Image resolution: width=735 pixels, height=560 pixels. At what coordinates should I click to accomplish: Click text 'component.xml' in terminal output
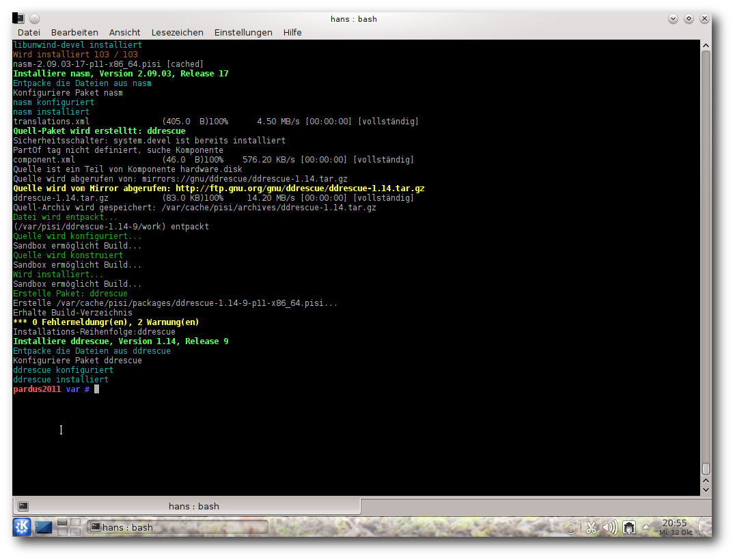pyautogui.click(x=44, y=160)
